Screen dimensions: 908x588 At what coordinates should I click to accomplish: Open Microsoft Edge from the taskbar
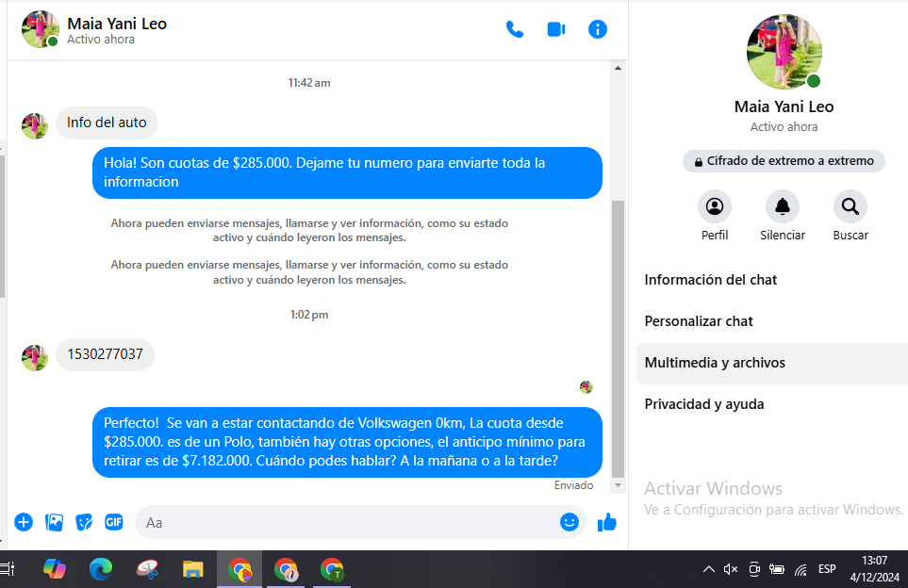[101, 569]
